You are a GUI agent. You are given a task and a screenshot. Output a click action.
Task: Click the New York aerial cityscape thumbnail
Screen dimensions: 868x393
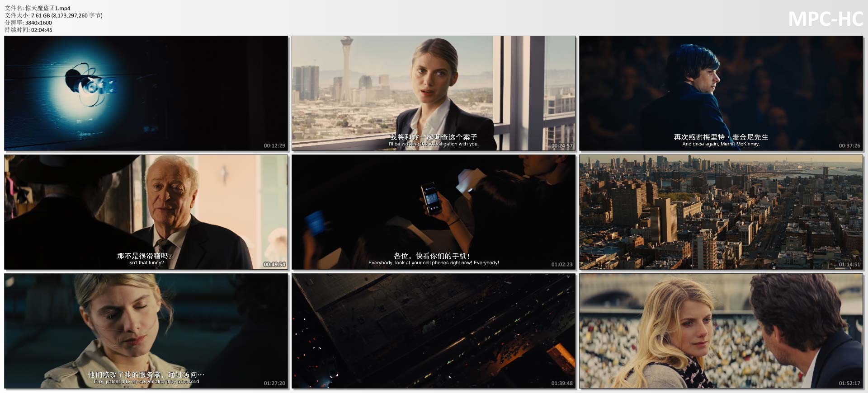tap(721, 212)
